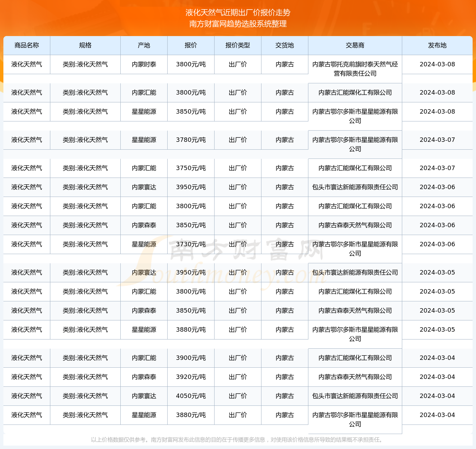Viewport: 476px width, 449px height.
Task: Click 3850元/吨 in 内蒙森泰 2024-03-06 row
Action: click(191, 225)
